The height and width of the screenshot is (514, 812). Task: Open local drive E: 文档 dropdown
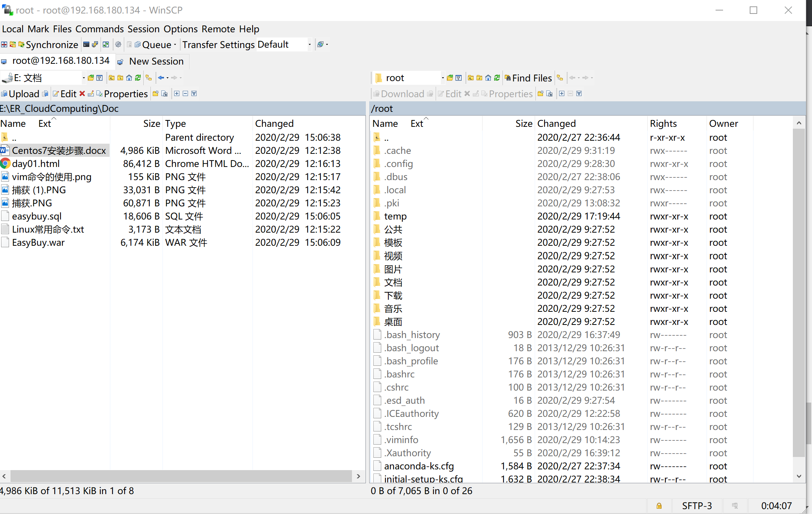[x=83, y=78]
